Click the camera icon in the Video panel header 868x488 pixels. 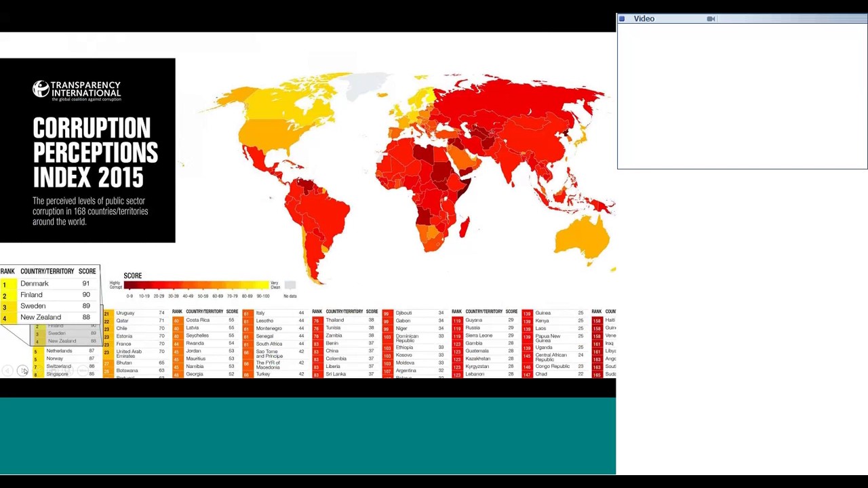pyautogui.click(x=711, y=19)
